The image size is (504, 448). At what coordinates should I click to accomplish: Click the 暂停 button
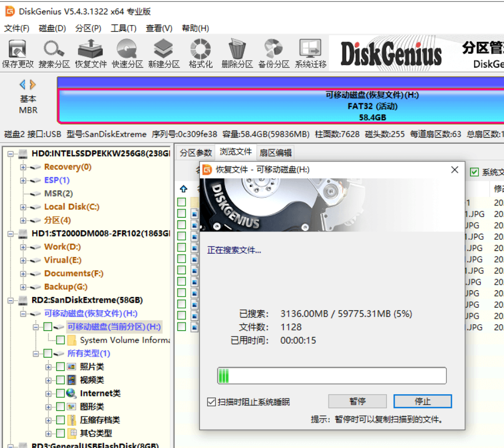[357, 401]
